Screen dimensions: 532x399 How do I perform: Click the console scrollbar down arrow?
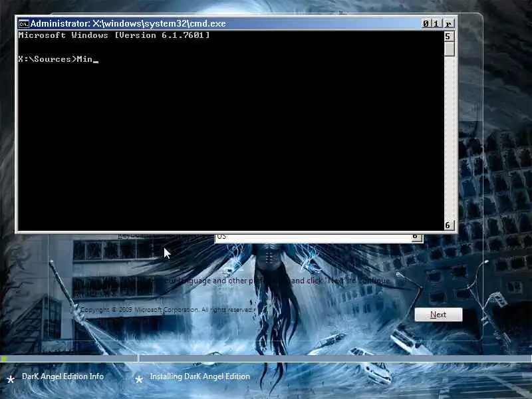(x=450, y=225)
